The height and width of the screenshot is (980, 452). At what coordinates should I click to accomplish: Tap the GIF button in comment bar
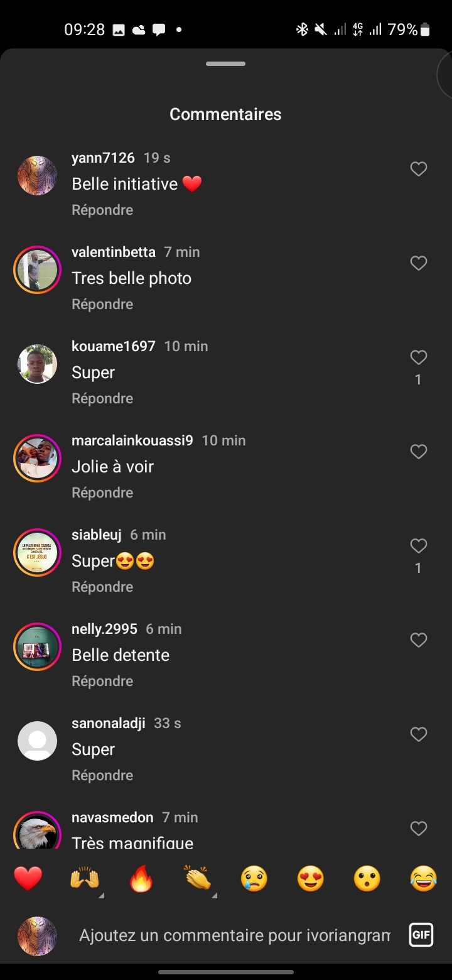(x=421, y=935)
